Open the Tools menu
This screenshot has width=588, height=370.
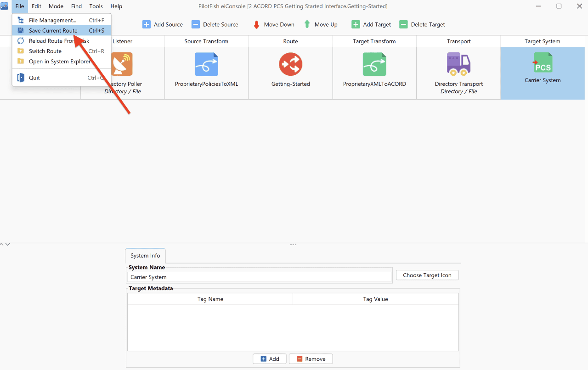coord(96,6)
